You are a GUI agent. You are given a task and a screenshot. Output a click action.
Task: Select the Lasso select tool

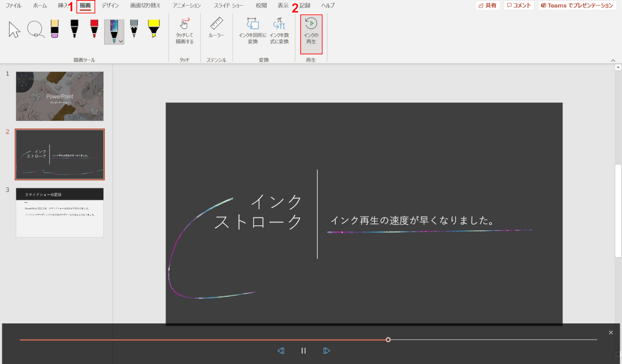pyautogui.click(x=35, y=30)
